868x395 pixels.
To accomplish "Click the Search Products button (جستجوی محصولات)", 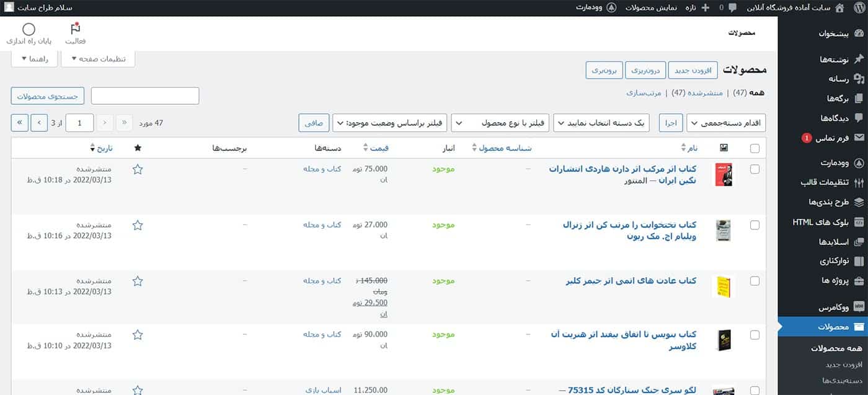I will point(47,96).
